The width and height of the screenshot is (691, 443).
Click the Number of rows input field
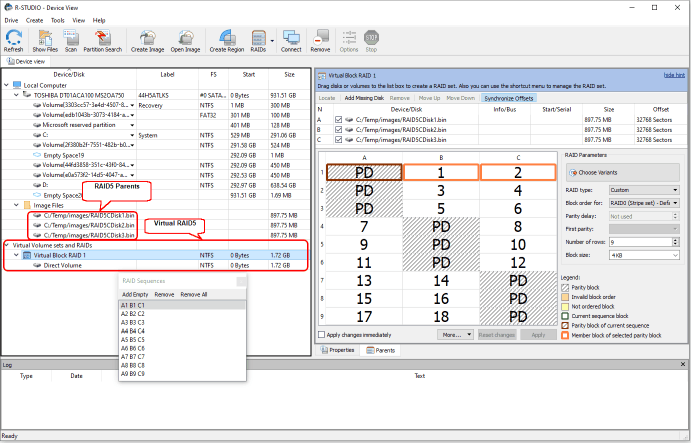(x=641, y=242)
